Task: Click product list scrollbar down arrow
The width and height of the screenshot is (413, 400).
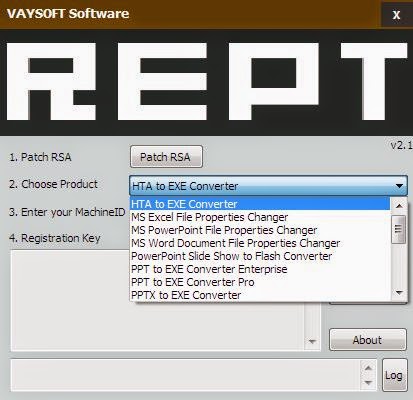Action: pos(399,293)
